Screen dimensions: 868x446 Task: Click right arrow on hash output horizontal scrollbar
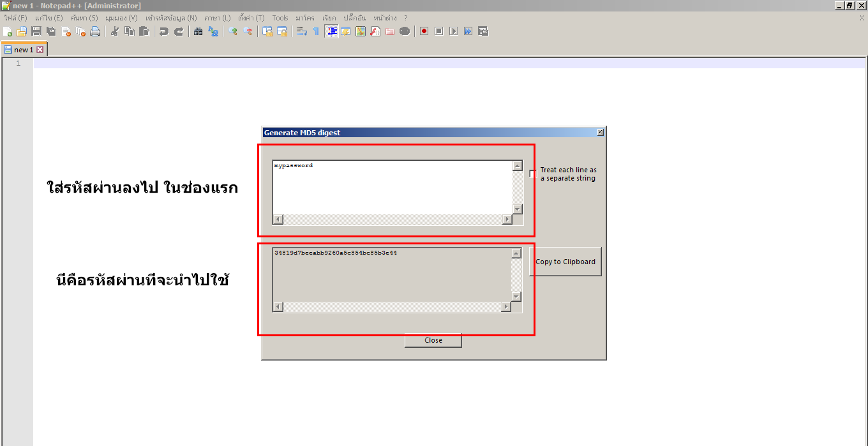(x=506, y=307)
